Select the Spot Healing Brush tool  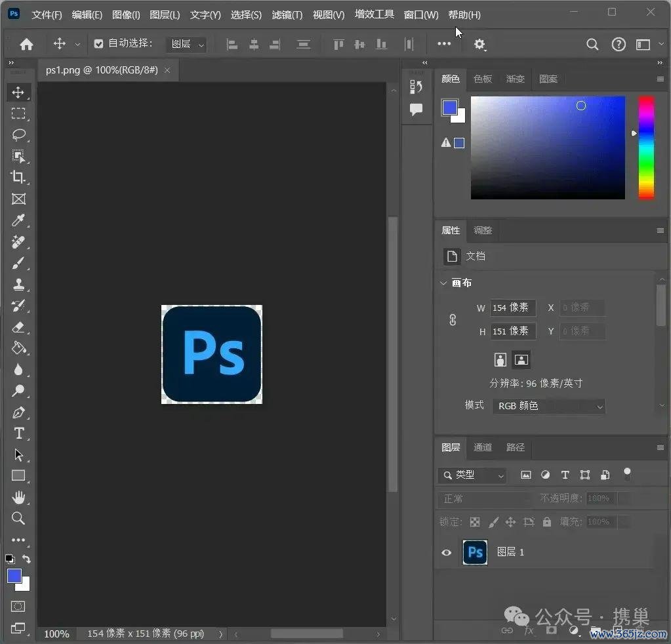[18, 242]
